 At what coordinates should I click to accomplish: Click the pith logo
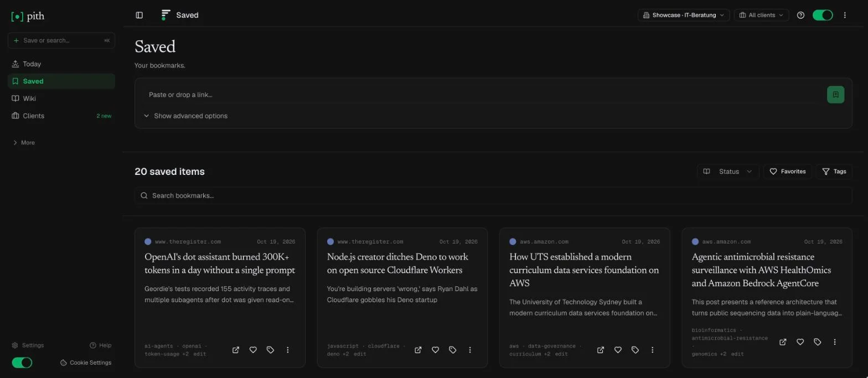pos(28,16)
